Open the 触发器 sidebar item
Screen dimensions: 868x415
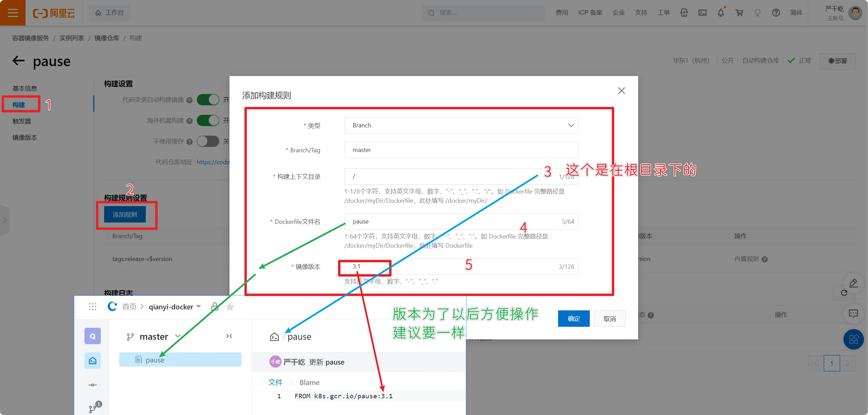coord(22,121)
